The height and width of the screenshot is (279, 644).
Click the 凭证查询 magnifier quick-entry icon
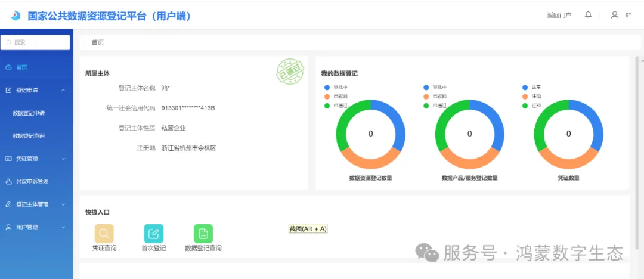[104, 234]
